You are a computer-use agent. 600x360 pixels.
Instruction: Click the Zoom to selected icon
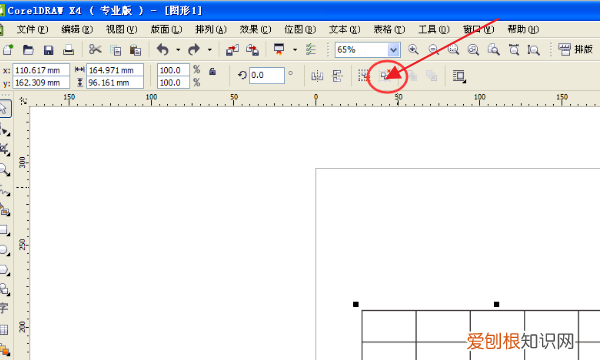[x=453, y=49]
